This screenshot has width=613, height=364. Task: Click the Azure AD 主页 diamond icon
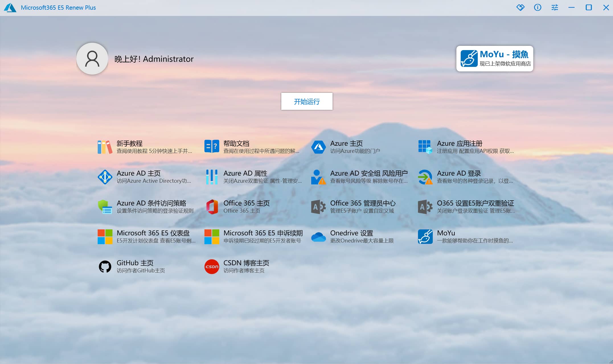(x=105, y=177)
